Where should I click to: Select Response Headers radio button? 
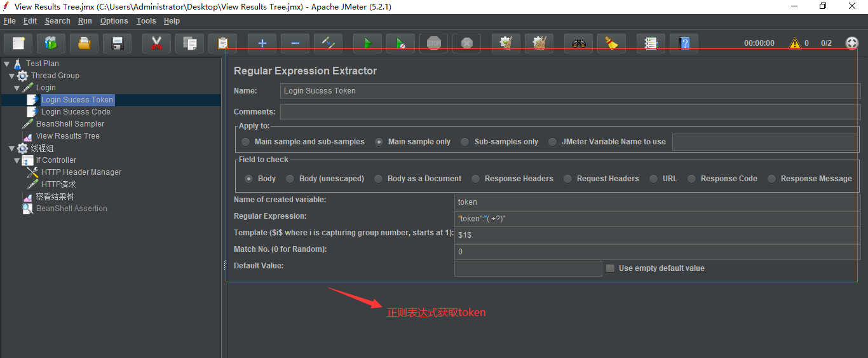tap(475, 179)
